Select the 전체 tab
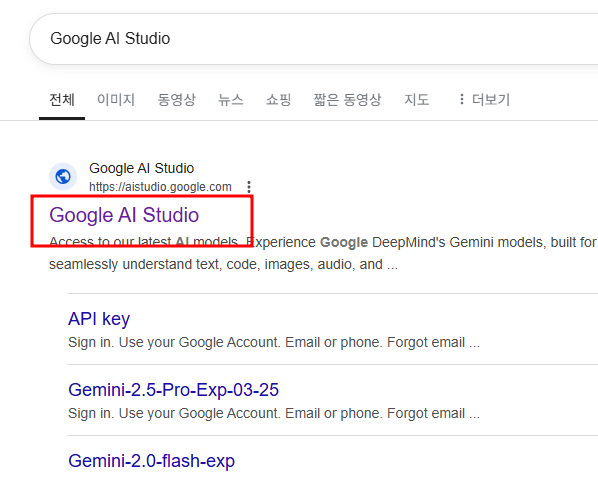598x478 pixels. pyautogui.click(x=62, y=100)
